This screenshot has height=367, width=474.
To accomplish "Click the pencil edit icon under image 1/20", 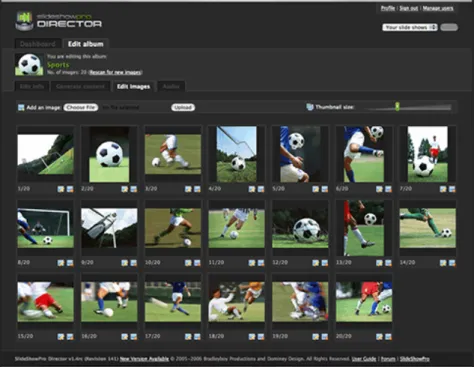I will point(61,189).
